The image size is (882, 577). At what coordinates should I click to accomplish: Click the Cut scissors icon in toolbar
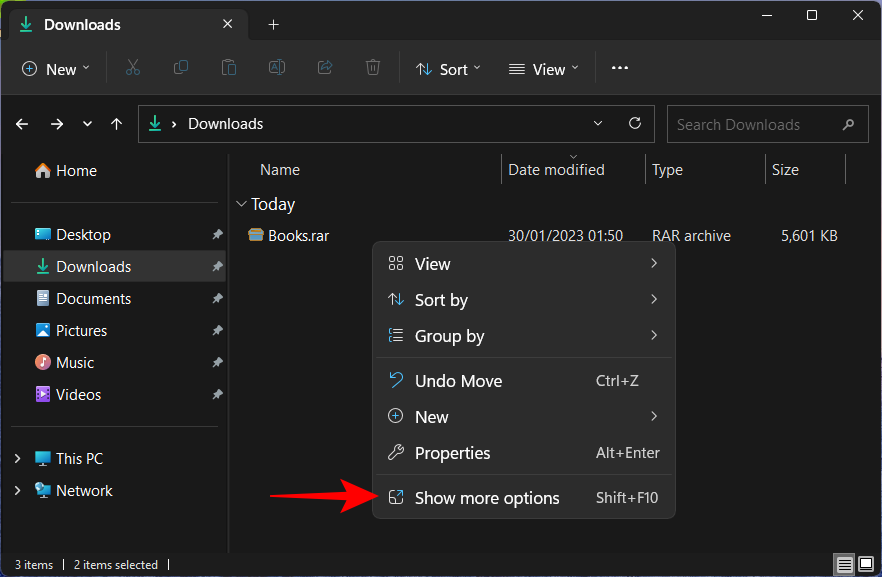tap(132, 68)
